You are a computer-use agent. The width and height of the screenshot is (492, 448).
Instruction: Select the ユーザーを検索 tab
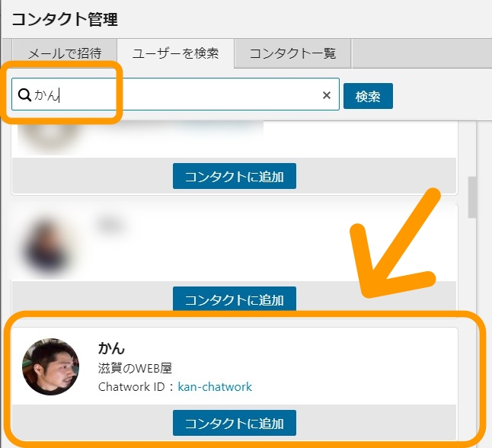click(x=175, y=54)
